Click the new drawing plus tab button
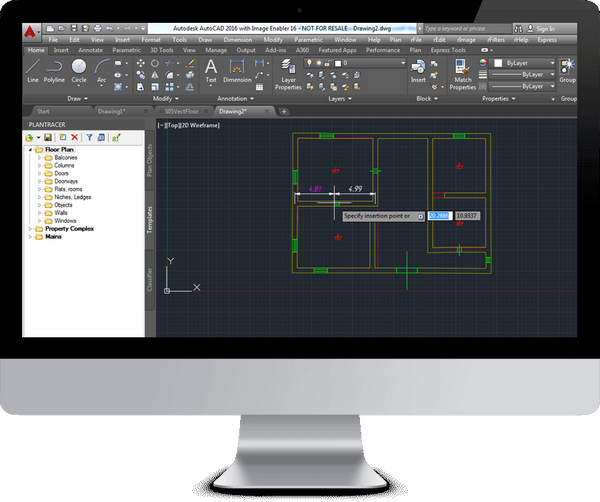 tap(284, 111)
